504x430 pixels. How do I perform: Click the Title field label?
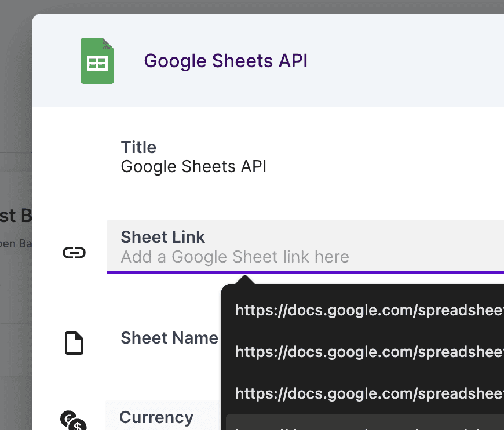[x=138, y=147]
